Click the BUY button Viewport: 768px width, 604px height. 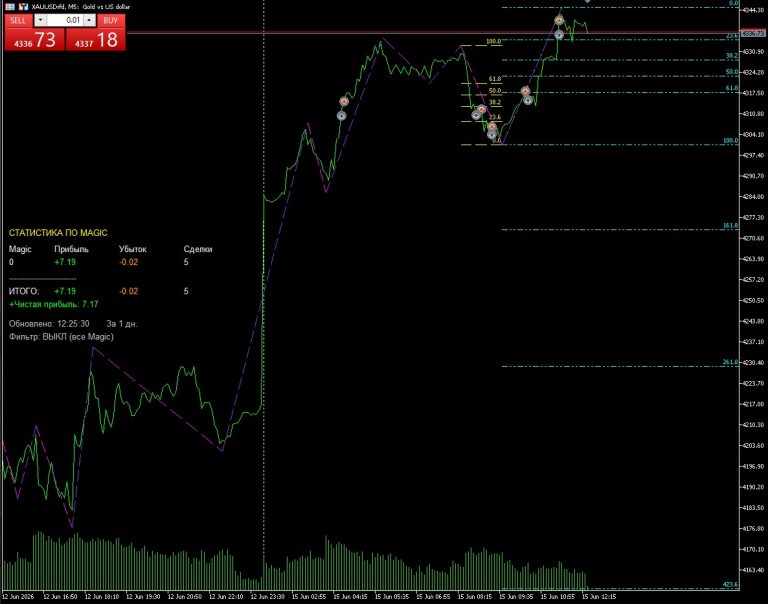(x=111, y=20)
